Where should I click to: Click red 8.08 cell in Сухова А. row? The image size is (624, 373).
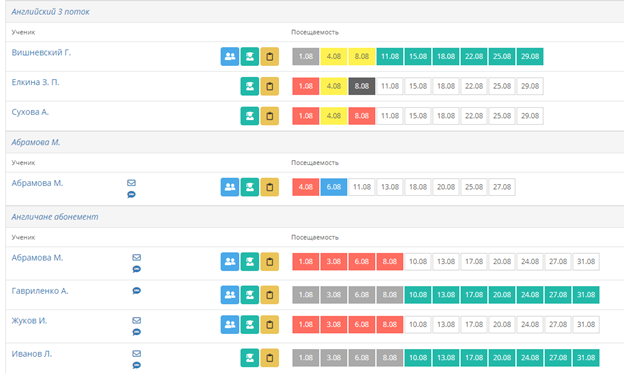[362, 116]
